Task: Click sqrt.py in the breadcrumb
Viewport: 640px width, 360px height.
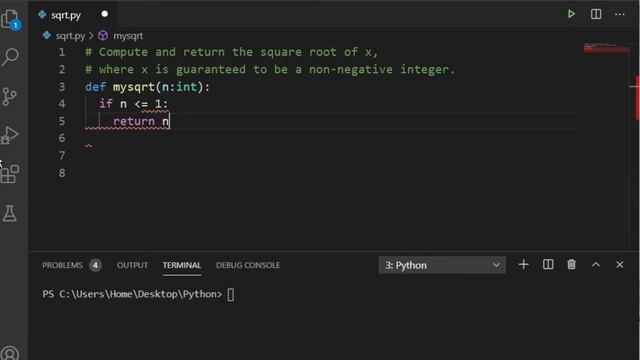Action: click(70, 36)
